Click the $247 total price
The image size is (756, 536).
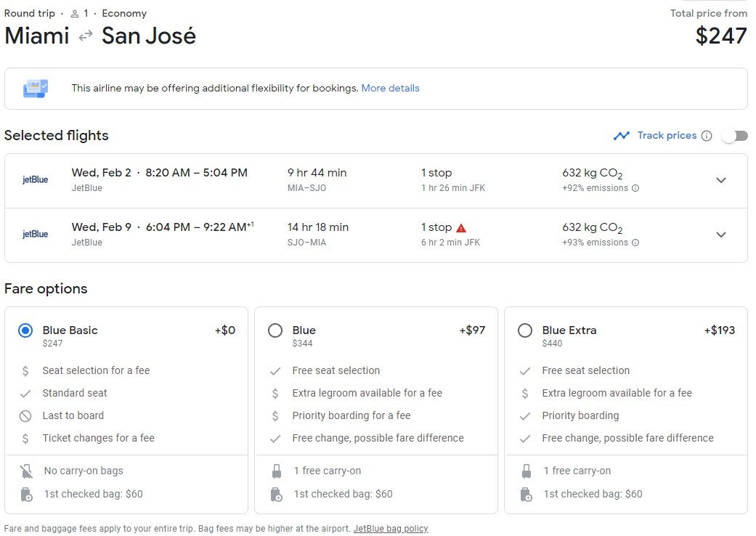(x=721, y=36)
